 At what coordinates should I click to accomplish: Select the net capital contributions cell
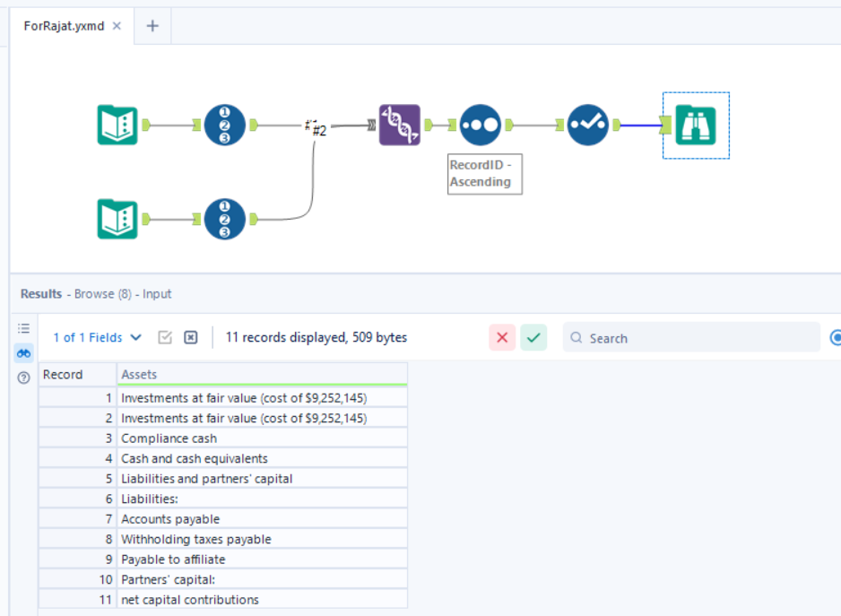[263, 599]
